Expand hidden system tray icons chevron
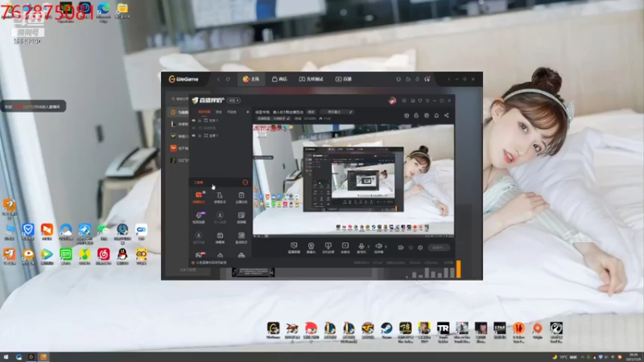The width and height of the screenshot is (644, 362). [582, 357]
